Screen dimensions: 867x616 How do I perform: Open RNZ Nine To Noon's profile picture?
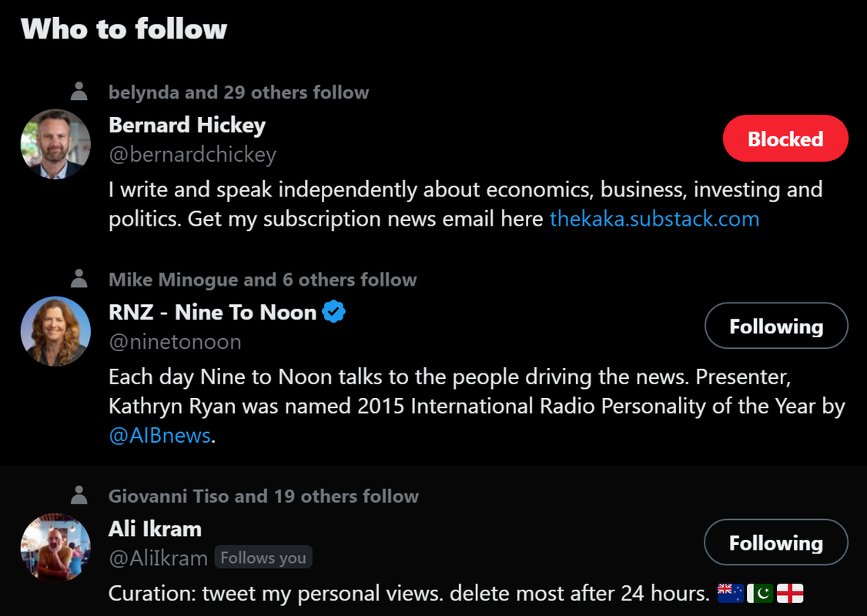[x=55, y=331]
